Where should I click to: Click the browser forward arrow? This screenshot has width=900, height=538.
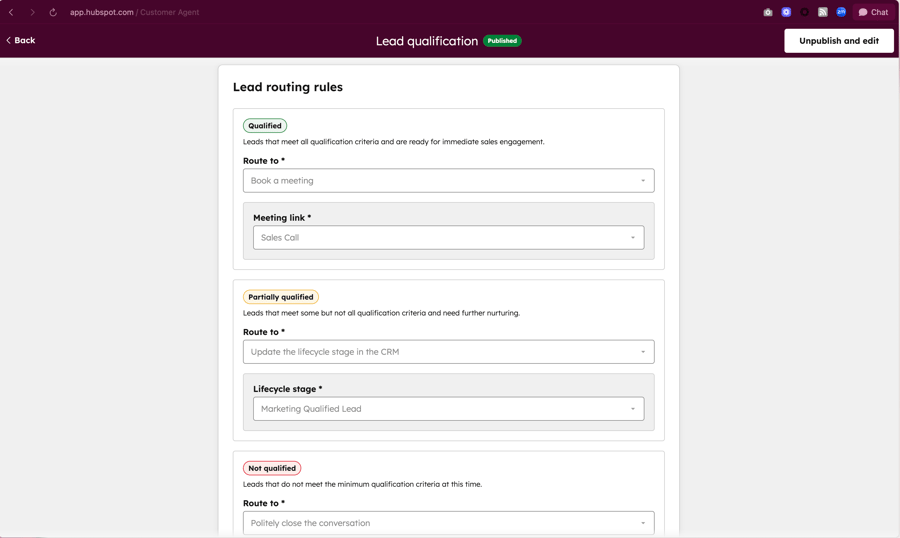point(32,12)
